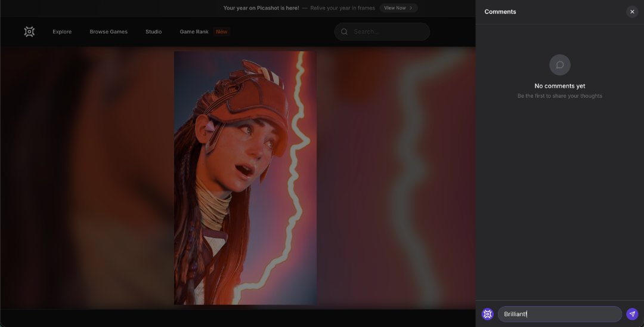This screenshot has width=644, height=327.
Task: Focus the Search input field
Action: pos(388,32)
